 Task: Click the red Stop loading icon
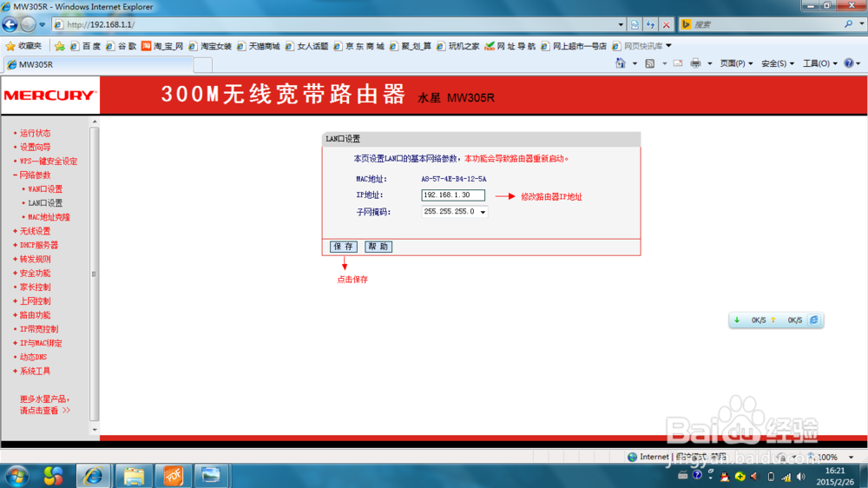click(667, 24)
